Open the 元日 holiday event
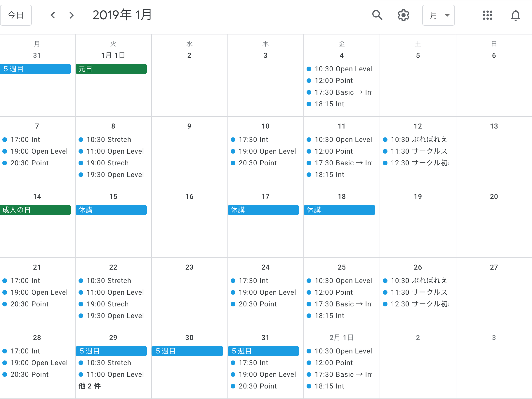This screenshot has width=532, height=399. tap(111, 69)
